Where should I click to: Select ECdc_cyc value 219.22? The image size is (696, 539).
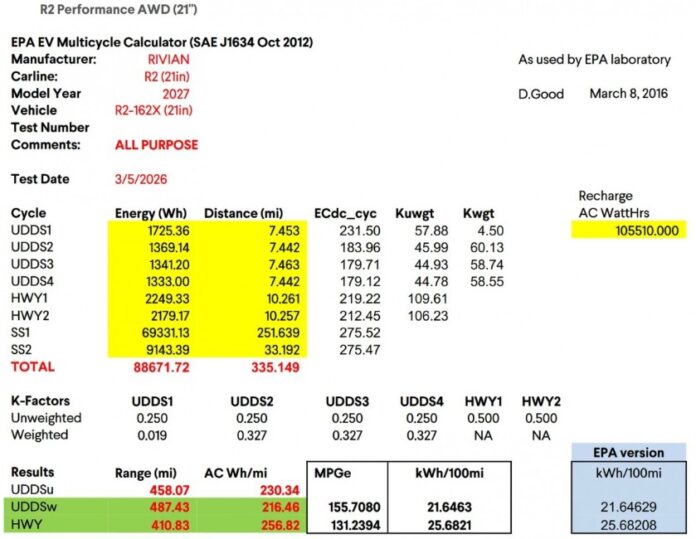360,299
